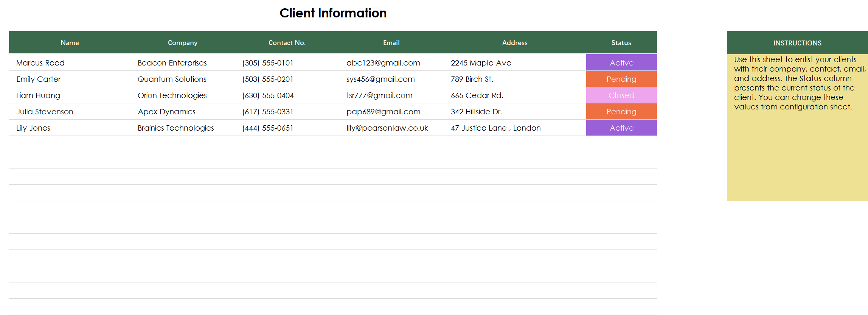868x315 pixels.
Task: Click email abc123@gmail.com
Action: 383,63
